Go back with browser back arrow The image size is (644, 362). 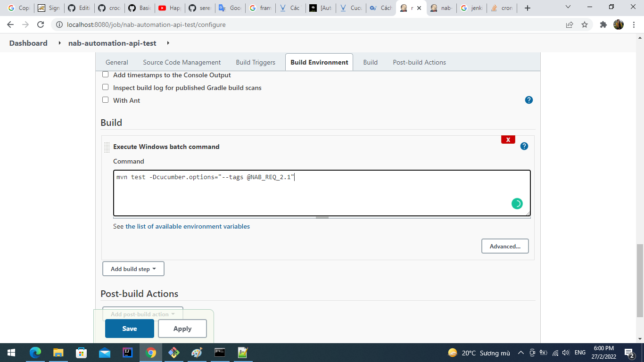(x=10, y=25)
